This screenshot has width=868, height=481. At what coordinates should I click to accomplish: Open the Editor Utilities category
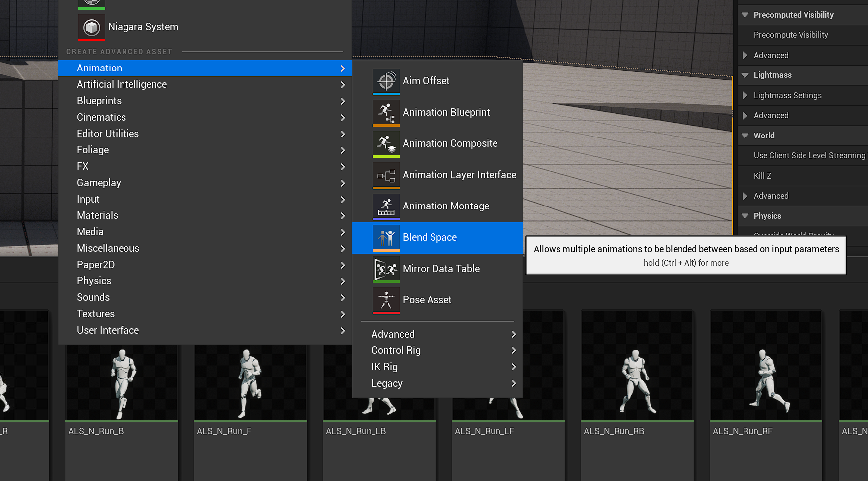[205, 134]
